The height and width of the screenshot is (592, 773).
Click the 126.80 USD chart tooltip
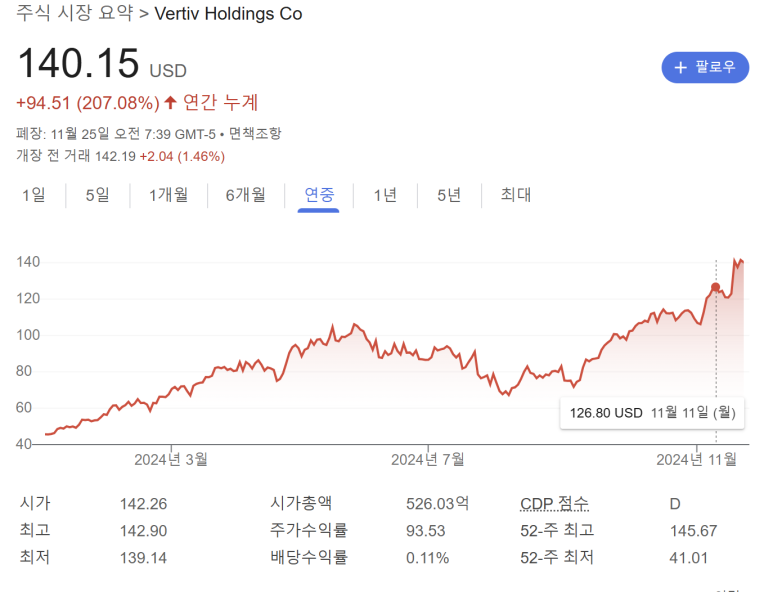coord(652,413)
